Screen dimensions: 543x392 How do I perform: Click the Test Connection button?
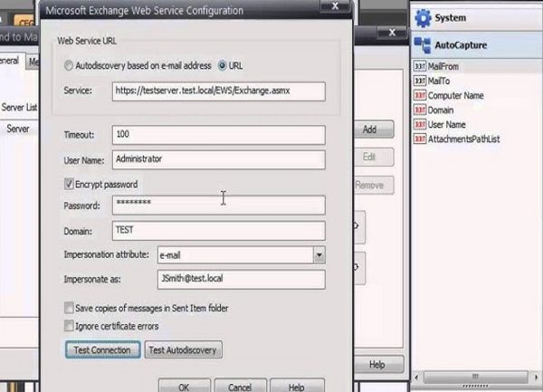click(x=102, y=350)
